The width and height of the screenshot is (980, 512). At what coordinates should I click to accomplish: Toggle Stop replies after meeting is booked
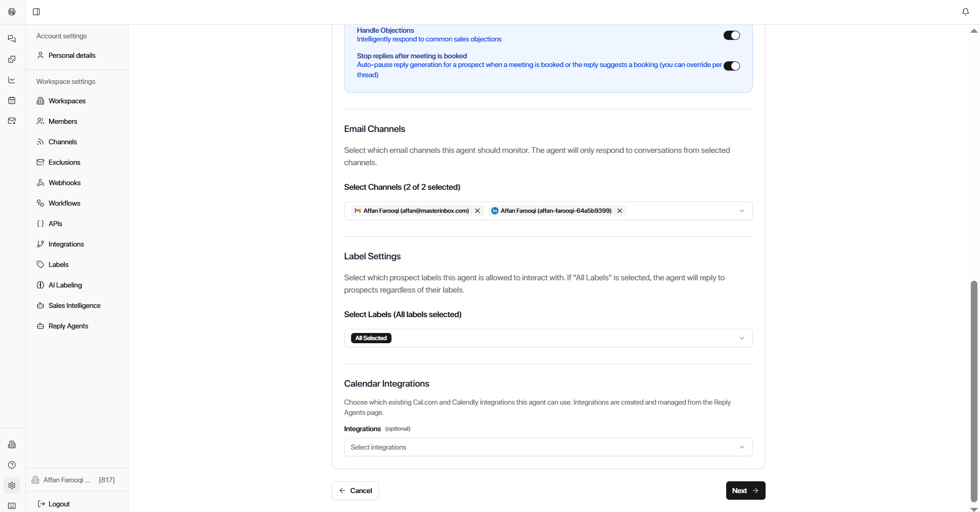click(731, 66)
